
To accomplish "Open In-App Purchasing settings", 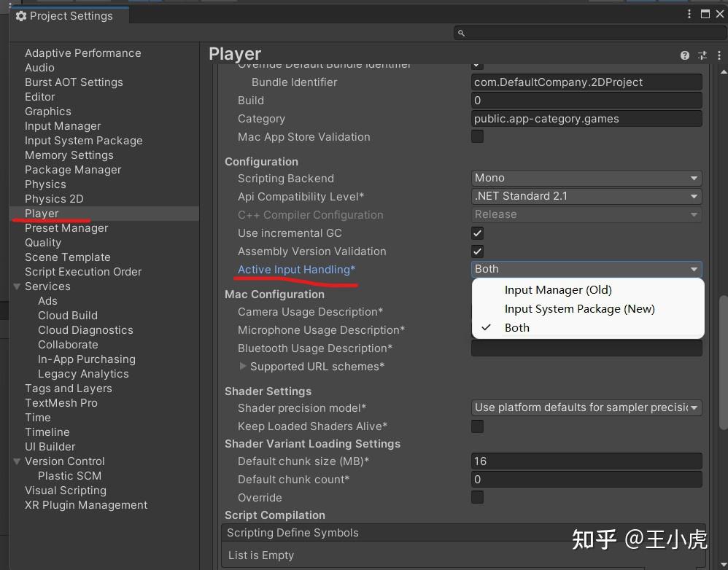I will [x=86, y=359].
